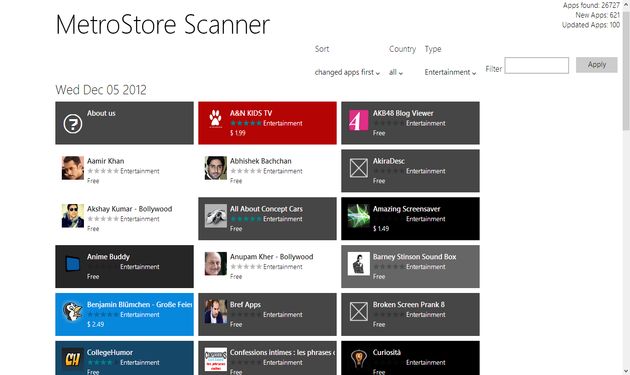The width and height of the screenshot is (630, 375).
Task: Click the All About Concept Cars icon
Action: click(216, 216)
